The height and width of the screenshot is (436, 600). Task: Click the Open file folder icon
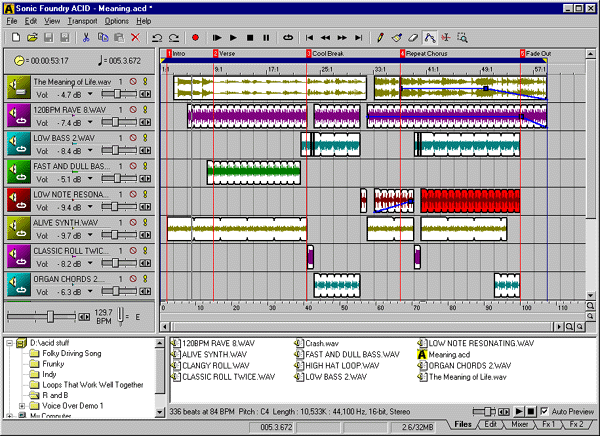pos(33,38)
